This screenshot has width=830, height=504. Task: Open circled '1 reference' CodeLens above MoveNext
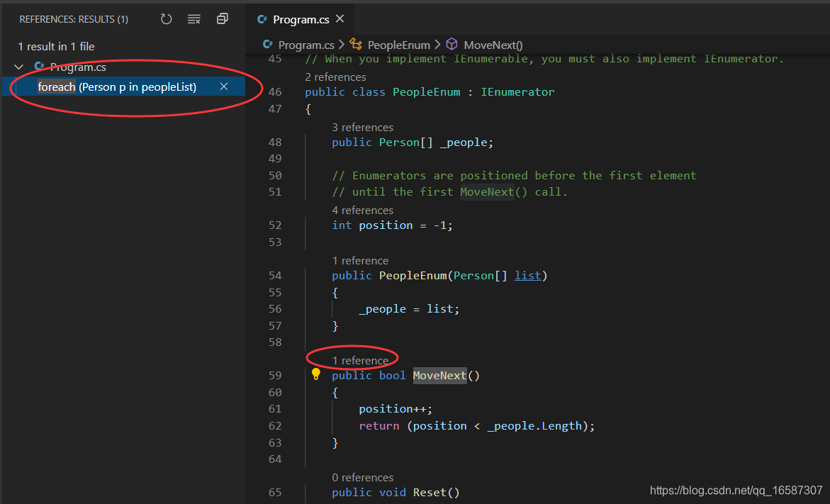[x=362, y=360]
